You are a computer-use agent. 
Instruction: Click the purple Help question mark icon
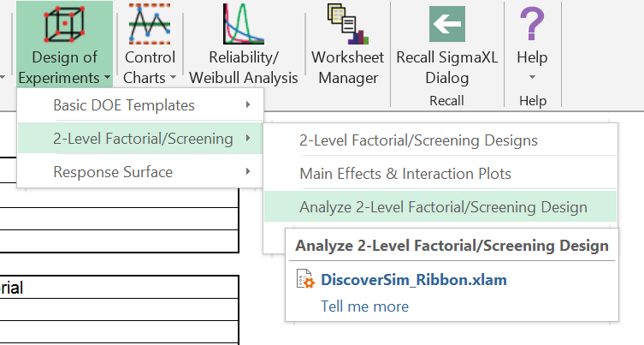(x=532, y=23)
